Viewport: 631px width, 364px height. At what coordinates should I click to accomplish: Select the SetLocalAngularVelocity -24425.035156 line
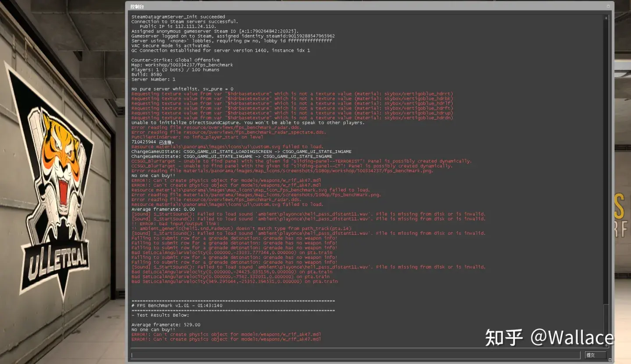232,272
